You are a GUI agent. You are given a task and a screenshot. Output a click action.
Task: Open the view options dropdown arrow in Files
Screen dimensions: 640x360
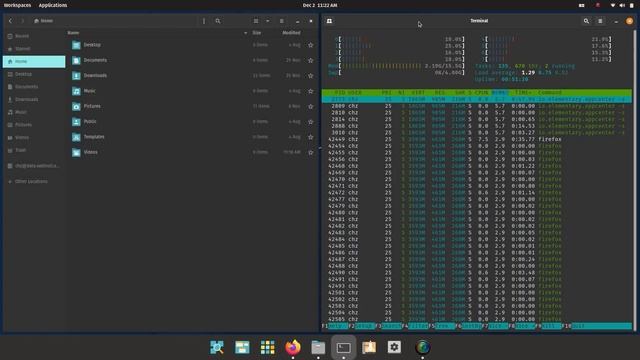268,21
